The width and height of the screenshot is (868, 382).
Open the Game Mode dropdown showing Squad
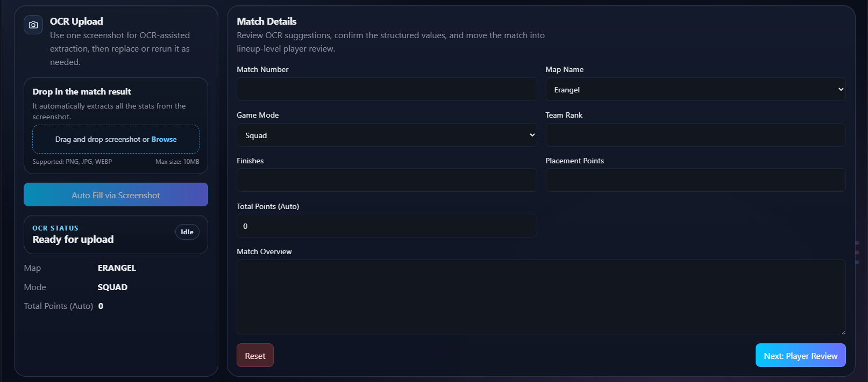point(386,135)
